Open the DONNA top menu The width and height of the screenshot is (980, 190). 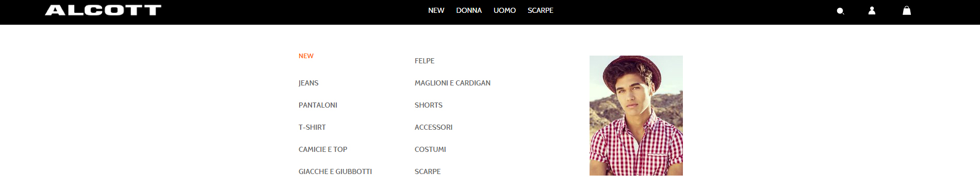point(469,10)
